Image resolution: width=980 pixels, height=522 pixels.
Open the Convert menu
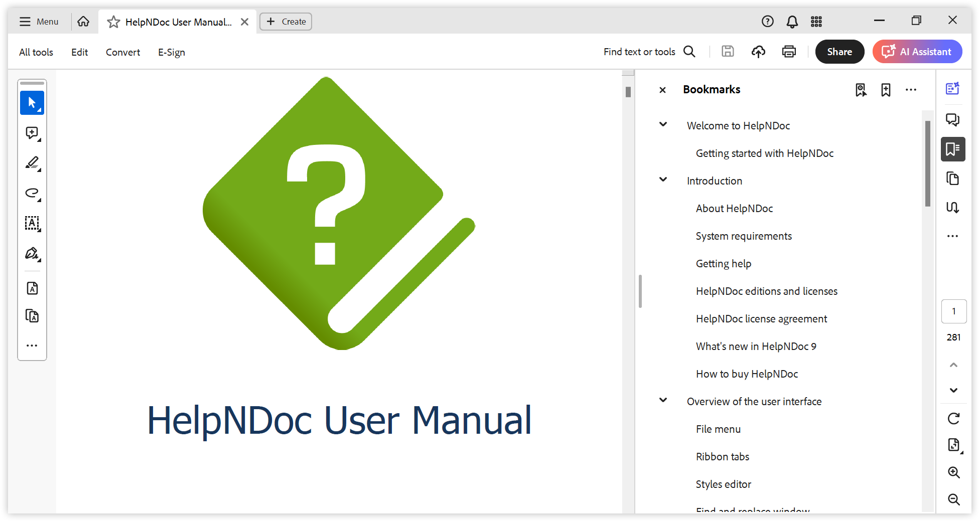pos(123,52)
